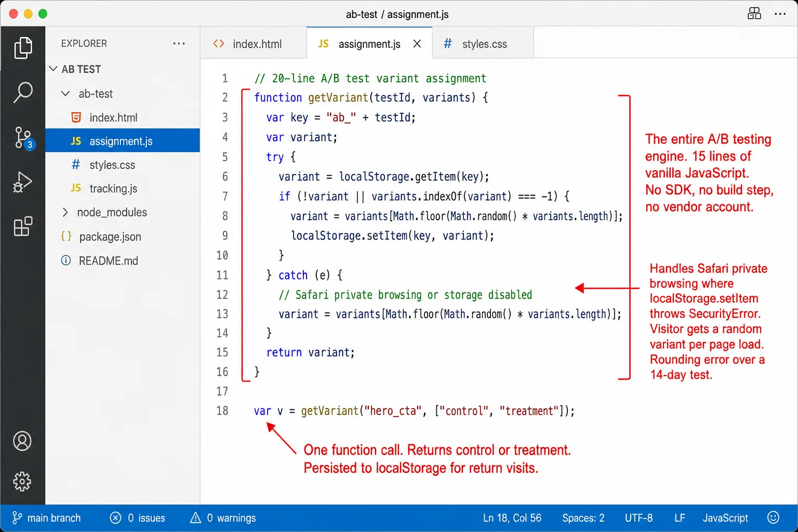Close the assignment.js tab

tap(417, 44)
